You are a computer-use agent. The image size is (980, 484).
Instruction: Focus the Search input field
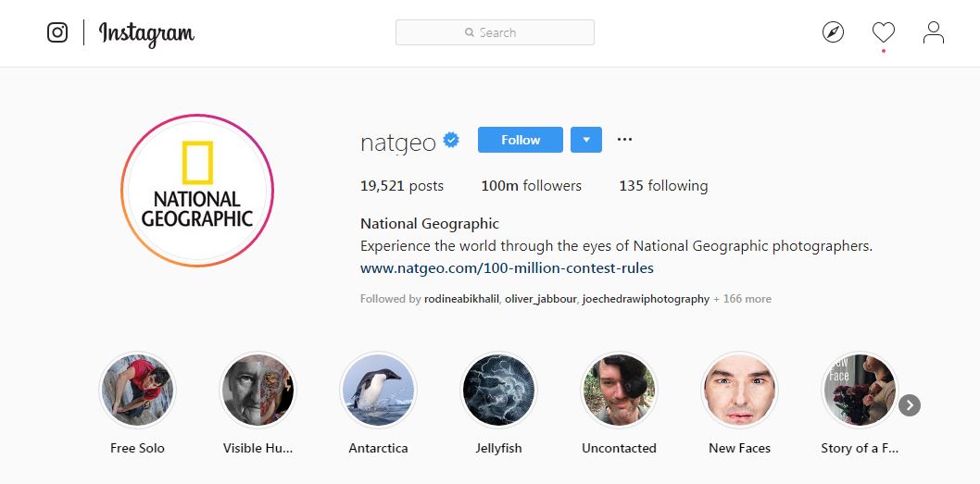pos(495,32)
